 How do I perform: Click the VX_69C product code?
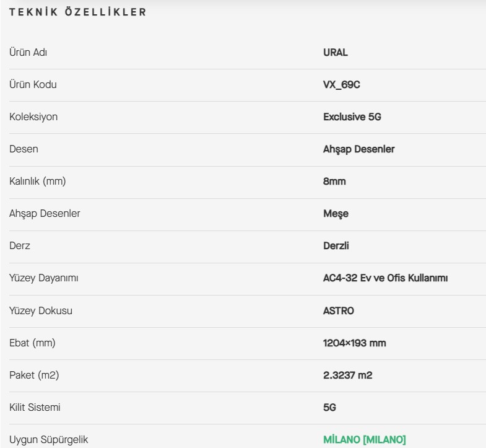[342, 84]
